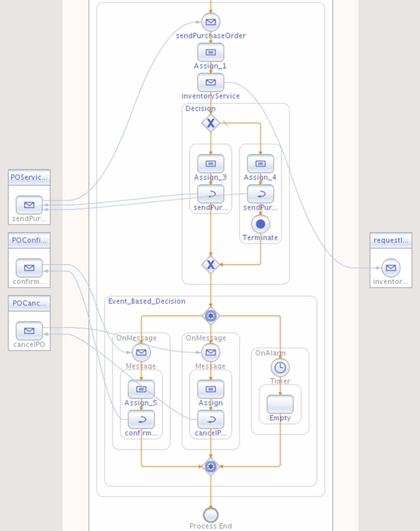Select the cancelPO operation icon
The image size is (420, 531).
click(x=29, y=331)
